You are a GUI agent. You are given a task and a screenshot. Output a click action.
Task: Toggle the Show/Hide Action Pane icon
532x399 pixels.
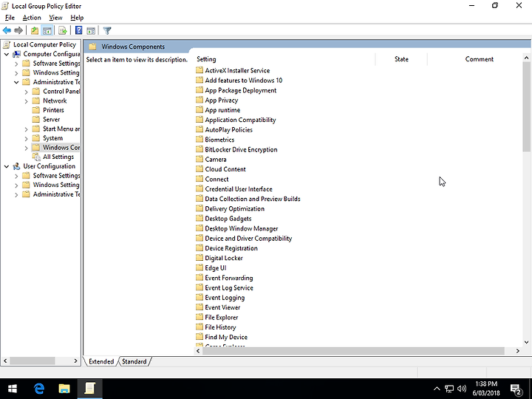point(91,30)
